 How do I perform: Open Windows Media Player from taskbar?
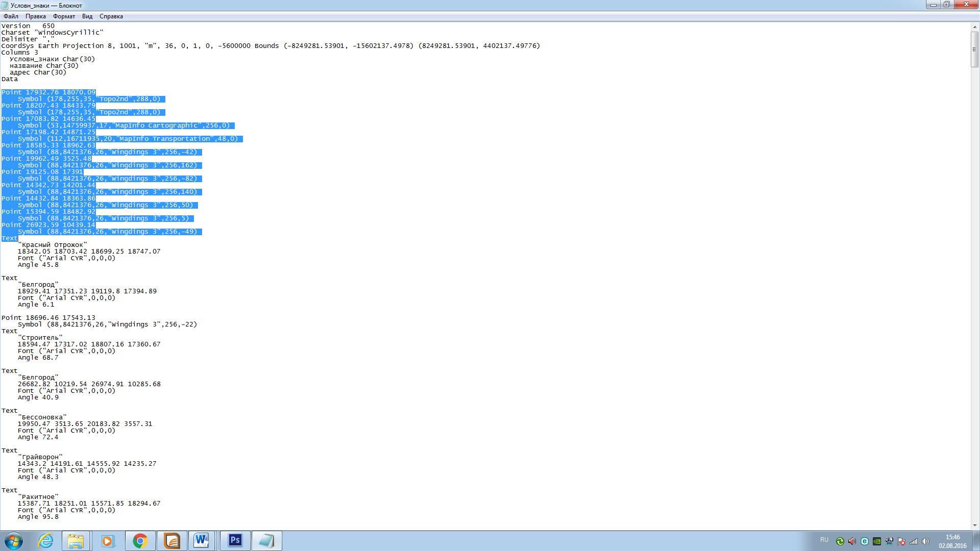[x=107, y=541]
